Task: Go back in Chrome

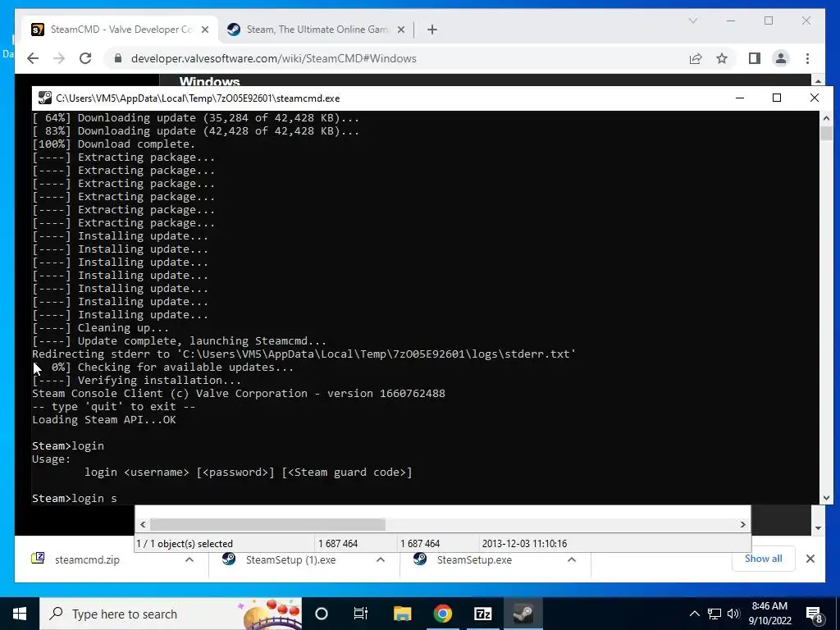Action: point(33,58)
